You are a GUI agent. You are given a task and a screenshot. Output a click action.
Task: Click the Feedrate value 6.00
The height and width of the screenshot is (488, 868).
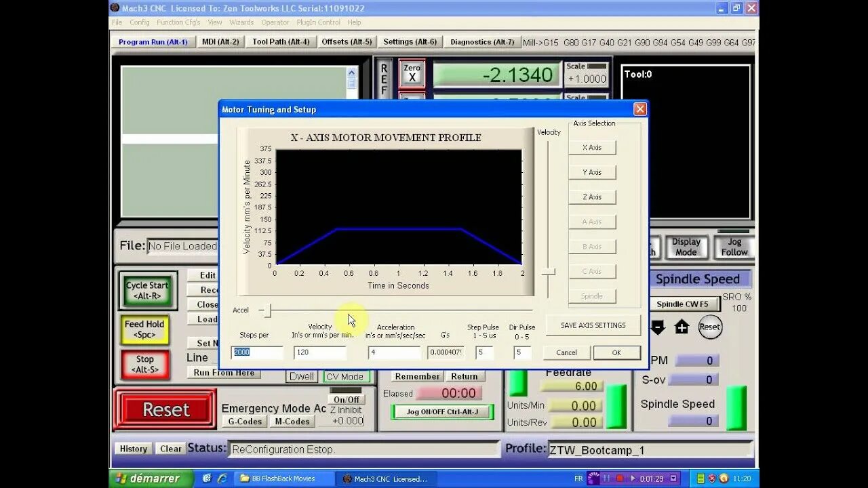pyautogui.click(x=571, y=386)
